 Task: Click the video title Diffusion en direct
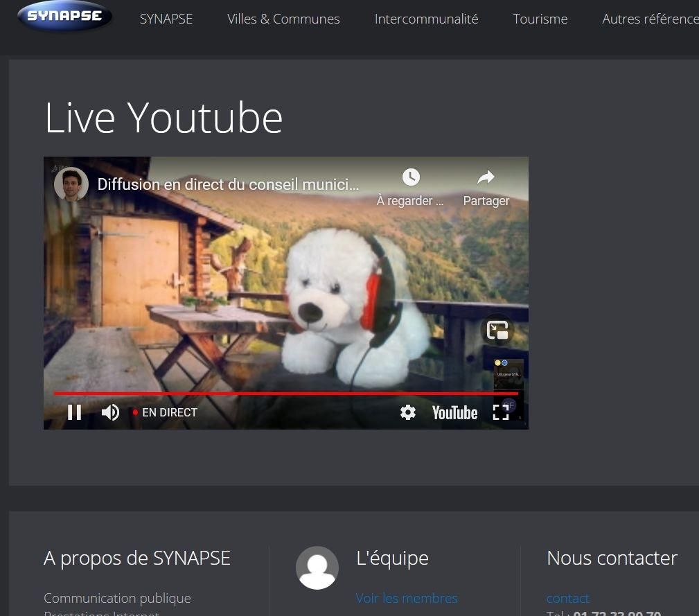(229, 184)
